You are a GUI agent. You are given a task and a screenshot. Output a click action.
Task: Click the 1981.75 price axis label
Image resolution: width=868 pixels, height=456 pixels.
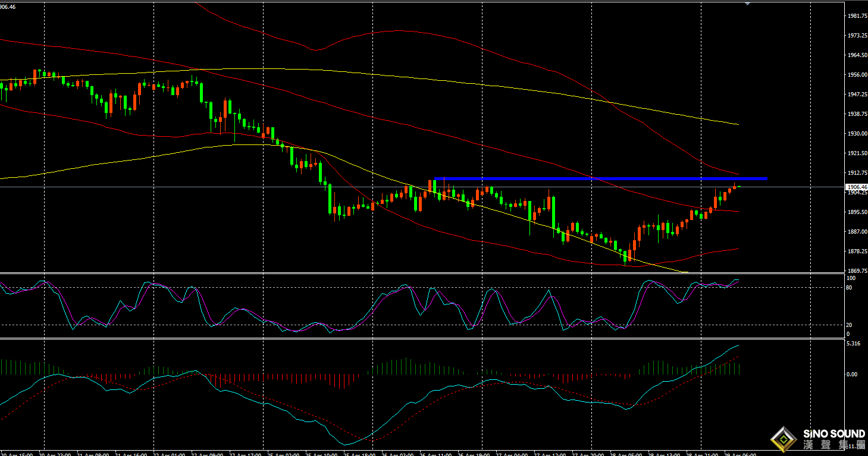point(856,16)
